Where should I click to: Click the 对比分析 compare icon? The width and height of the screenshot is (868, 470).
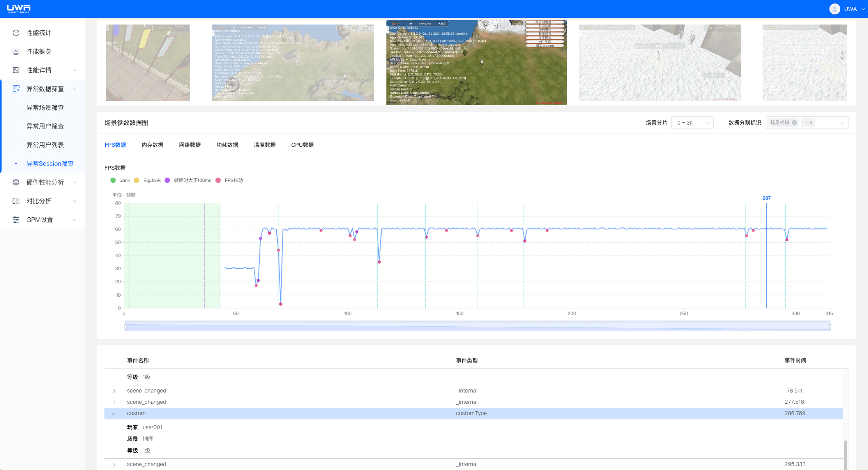[16, 201]
